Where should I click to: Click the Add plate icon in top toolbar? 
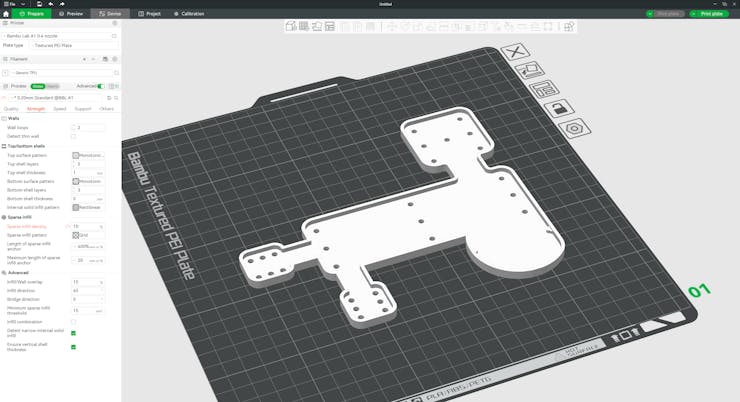[x=304, y=26]
